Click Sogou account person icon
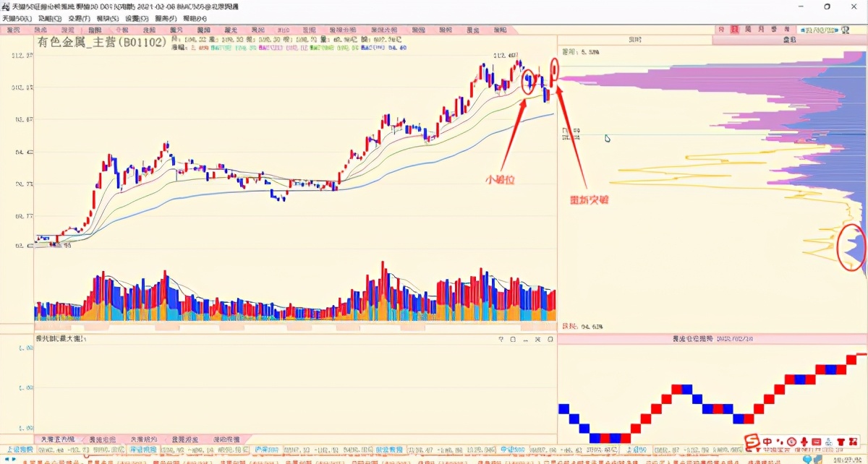 click(829, 442)
